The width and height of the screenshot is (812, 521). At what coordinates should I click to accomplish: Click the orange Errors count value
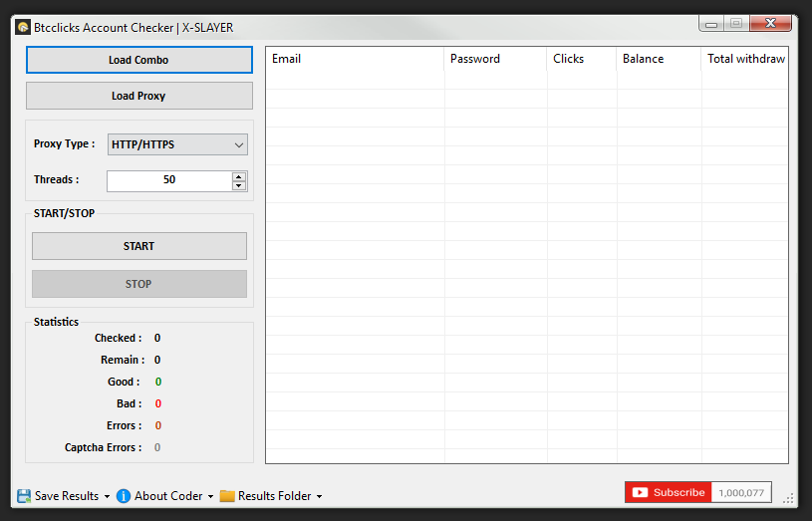[x=158, y=425]
